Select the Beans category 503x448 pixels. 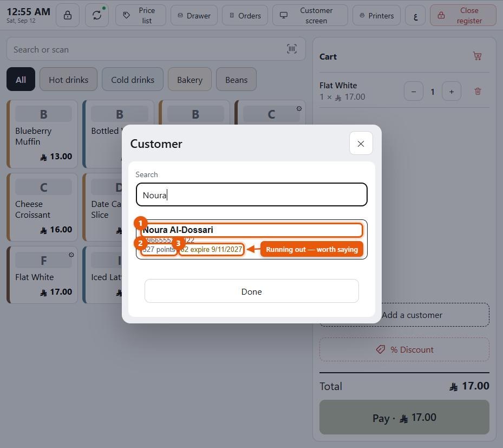tap(236, 79)
